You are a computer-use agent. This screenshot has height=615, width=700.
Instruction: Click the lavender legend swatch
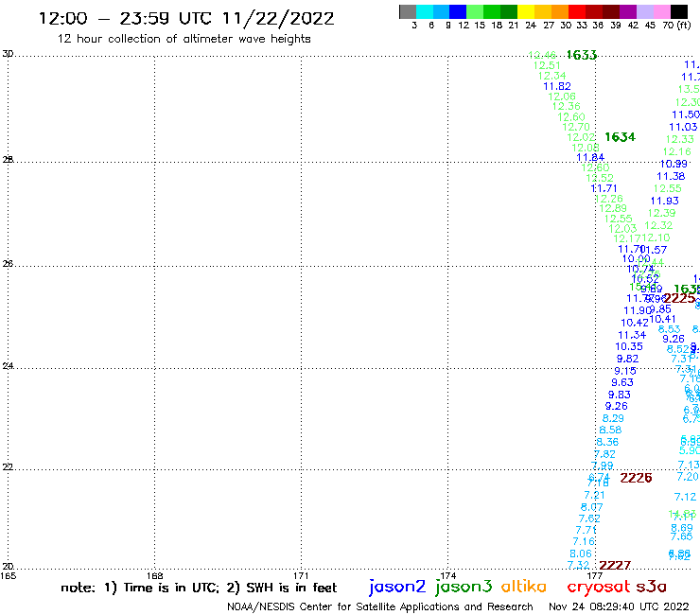coord(644,11)
